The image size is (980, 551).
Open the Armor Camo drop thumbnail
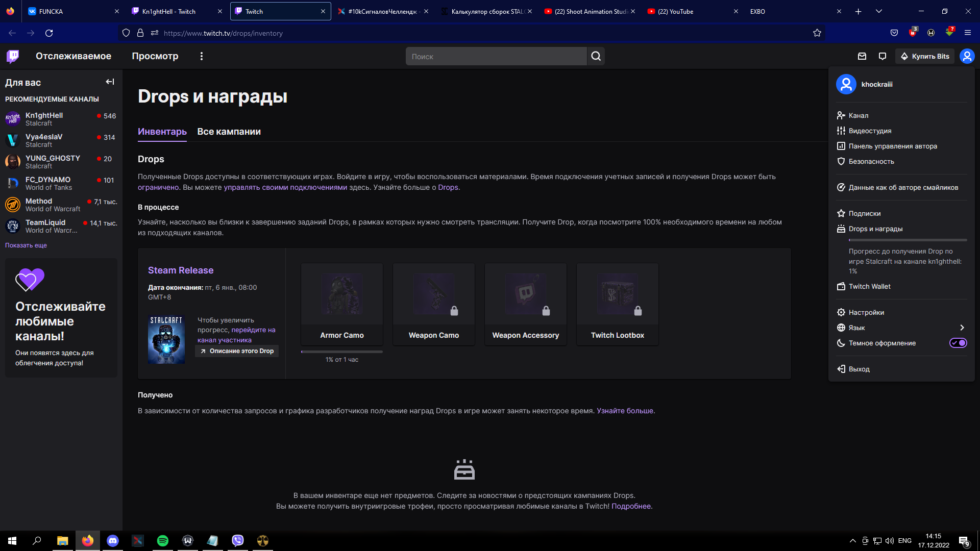coord(342,294)
